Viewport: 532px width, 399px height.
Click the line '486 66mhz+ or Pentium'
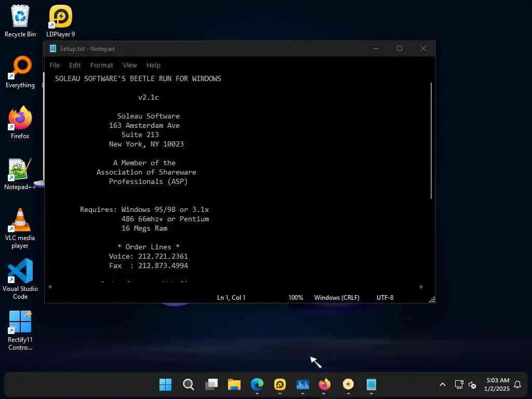click(165, 219)
